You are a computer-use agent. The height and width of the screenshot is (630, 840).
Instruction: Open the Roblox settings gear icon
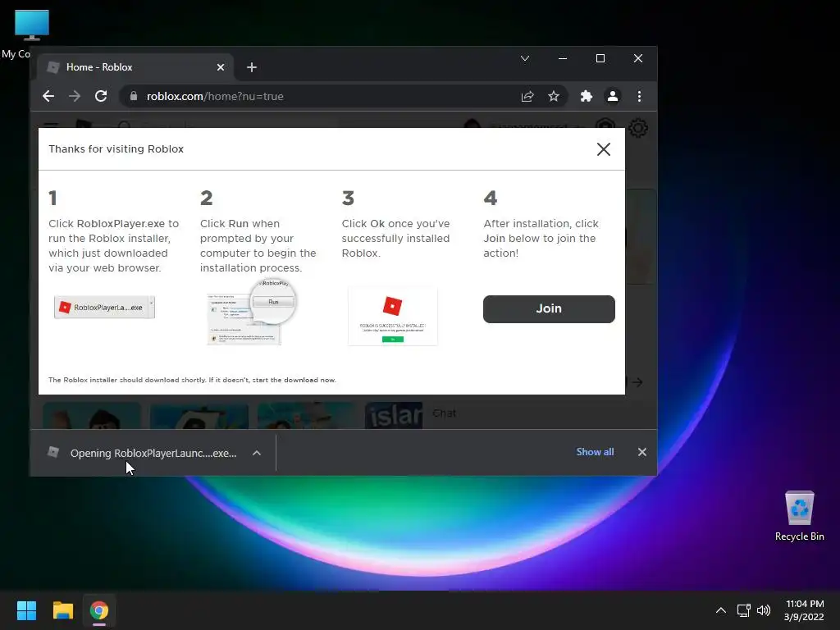pos(638,127)
